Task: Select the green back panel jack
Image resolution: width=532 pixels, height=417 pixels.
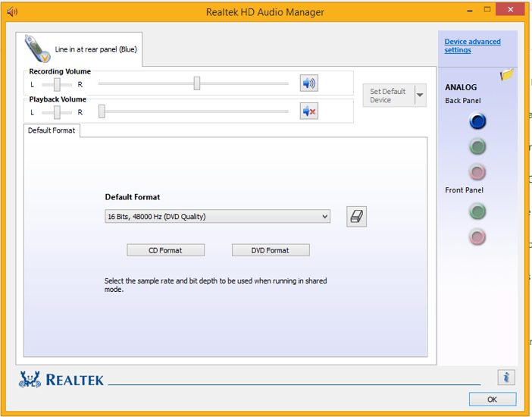Action: tap(477, 146)
